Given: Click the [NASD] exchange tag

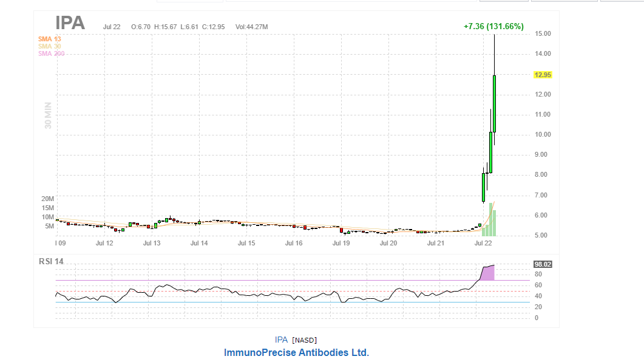Looking at the screenshot, I should pyautogui.click(x=304, y=340).
